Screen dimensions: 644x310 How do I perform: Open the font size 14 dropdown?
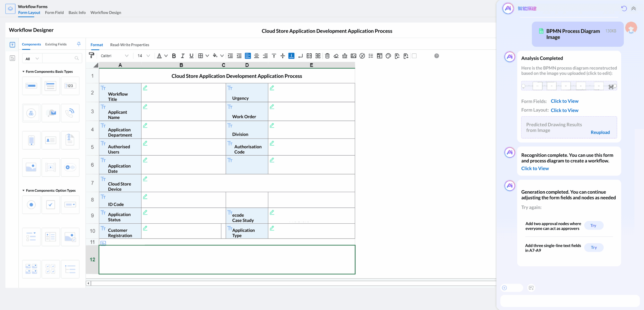(144, 56)
